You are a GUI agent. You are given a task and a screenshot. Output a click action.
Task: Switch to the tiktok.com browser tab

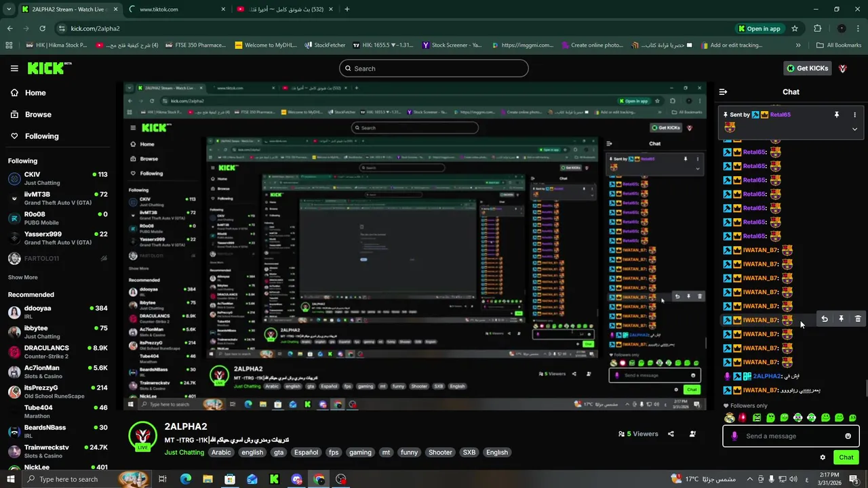point(178,9)
